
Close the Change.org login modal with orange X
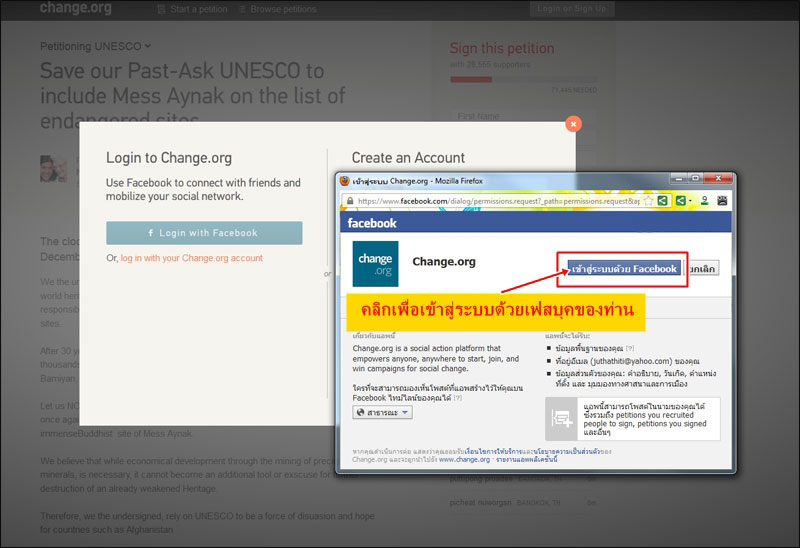573,124
